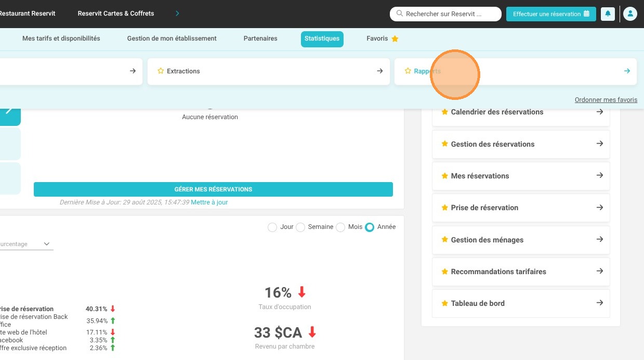Click the arrow on the Rapports card

click(627, 71)
